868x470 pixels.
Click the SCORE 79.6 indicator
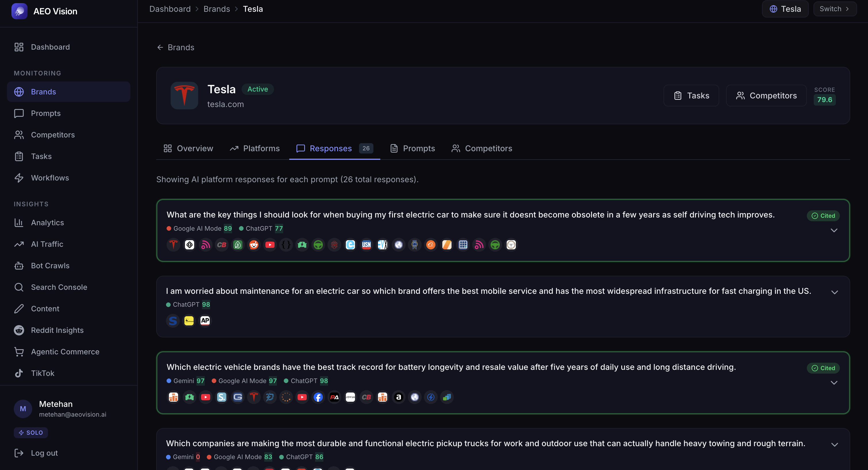825,96
